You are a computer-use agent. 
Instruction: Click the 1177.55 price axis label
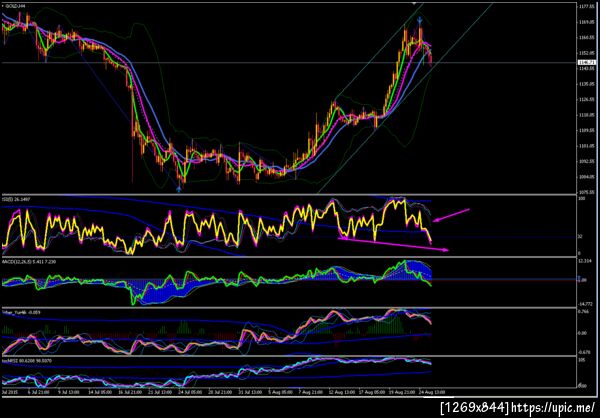point(587,7)
